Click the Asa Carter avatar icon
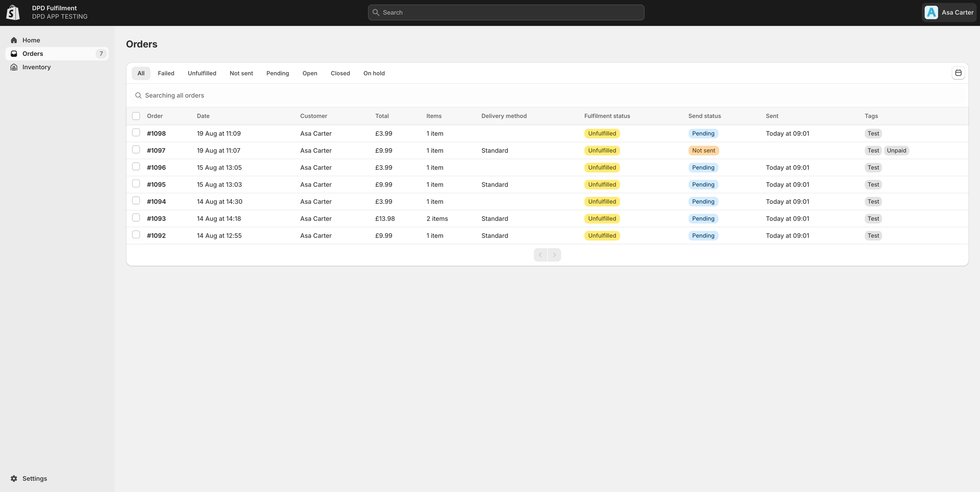Viewport: 980px width, 492px height. point(931,13)
